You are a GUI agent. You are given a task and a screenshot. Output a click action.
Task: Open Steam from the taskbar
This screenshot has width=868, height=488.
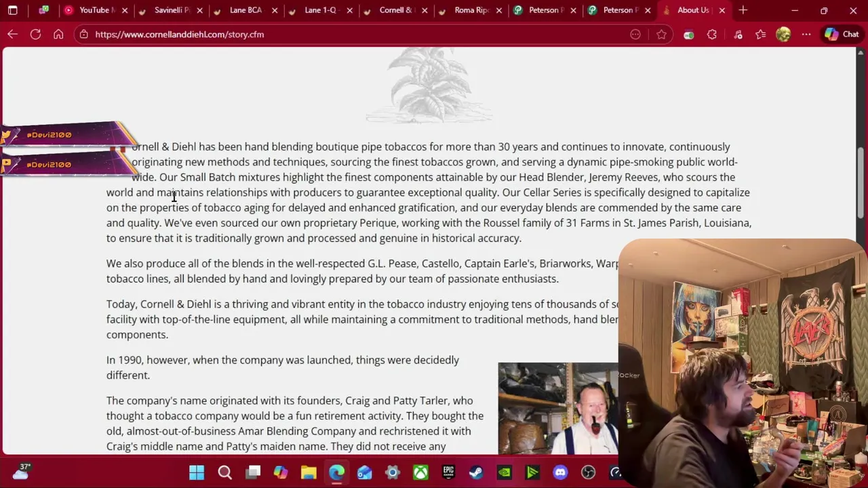[x=476, y=472]
